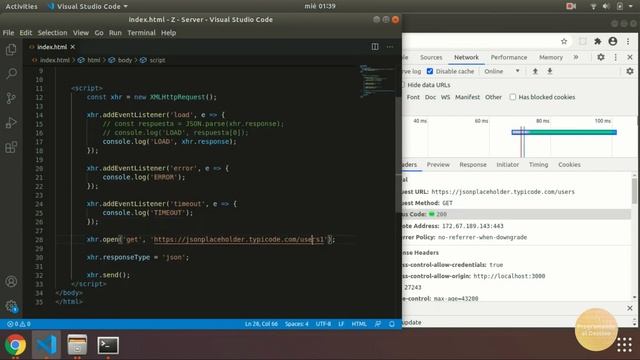Open the Edit menu
The width and height of the screenshot is (640, 360).
26,33
